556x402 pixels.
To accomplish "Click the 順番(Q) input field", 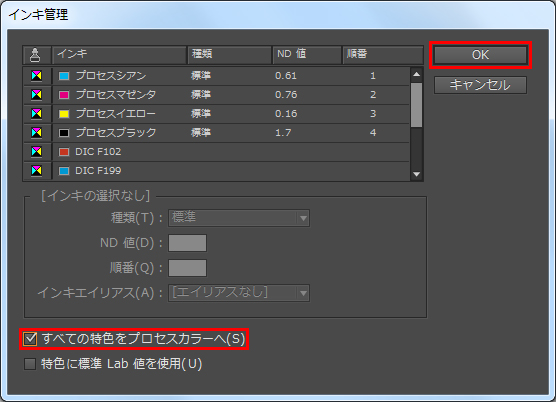I will pyautogui.click(x=187, y=268).
